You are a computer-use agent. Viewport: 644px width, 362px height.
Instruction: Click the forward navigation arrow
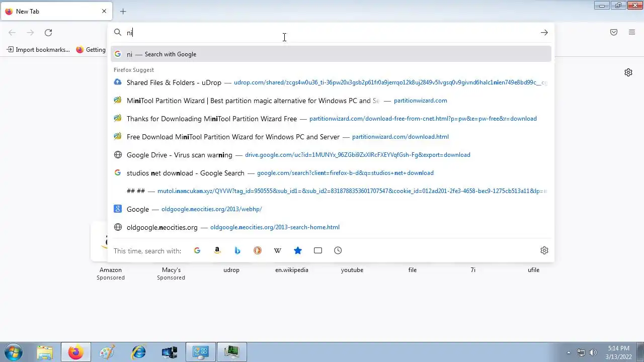click(30, 33)
